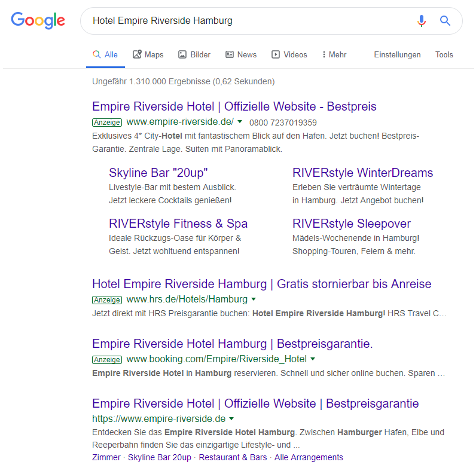Open Einstellungen settings menu

pyautogui.click(x=398, y=54)
